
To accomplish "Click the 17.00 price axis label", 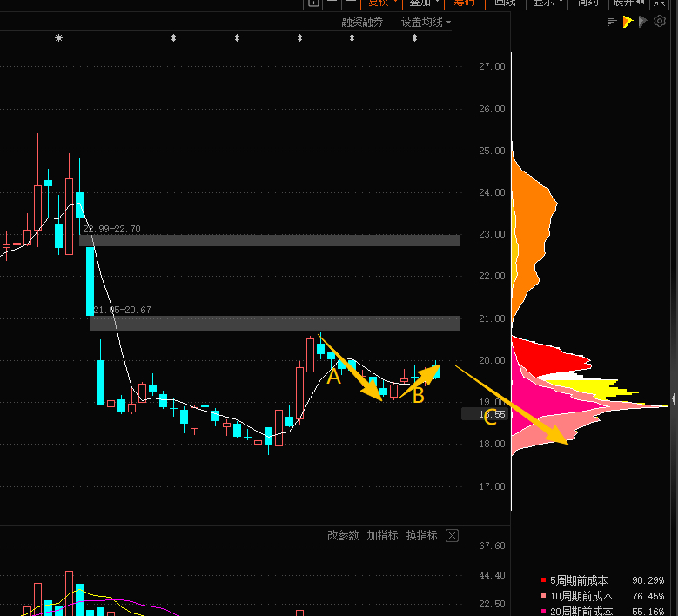I will [492, 486].
